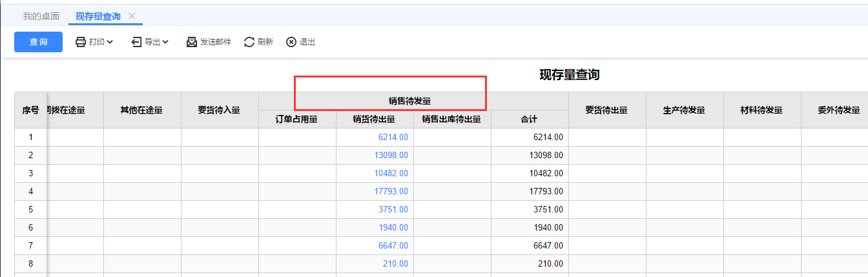Open the blue 6214.00 link
This screenshot has width=868, height=277.
click(393, 138)
